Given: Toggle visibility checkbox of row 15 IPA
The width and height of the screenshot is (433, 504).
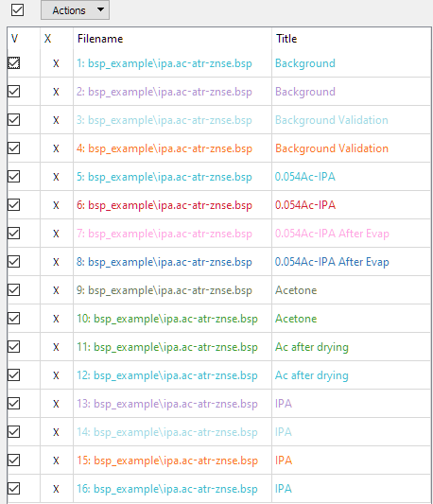Looking at the screenshot, I should pyautogui.click(x=14, y=461).
